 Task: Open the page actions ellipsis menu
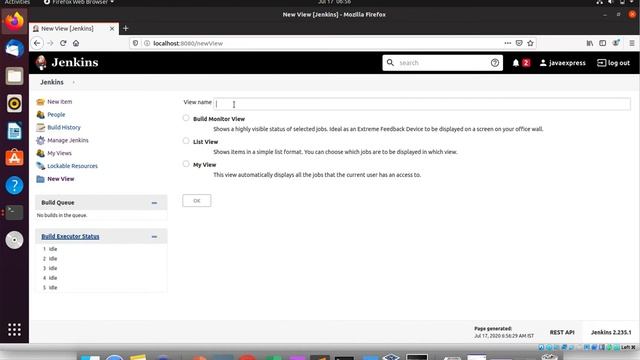pyautogui.click(x=507, y=43)
